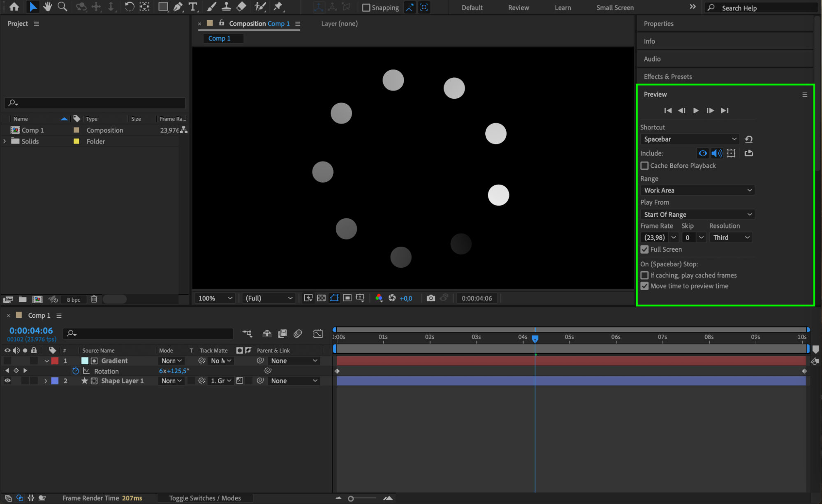
Task: Expand the Solids folder
Action: pyautogui.click(x=5, y=141)
